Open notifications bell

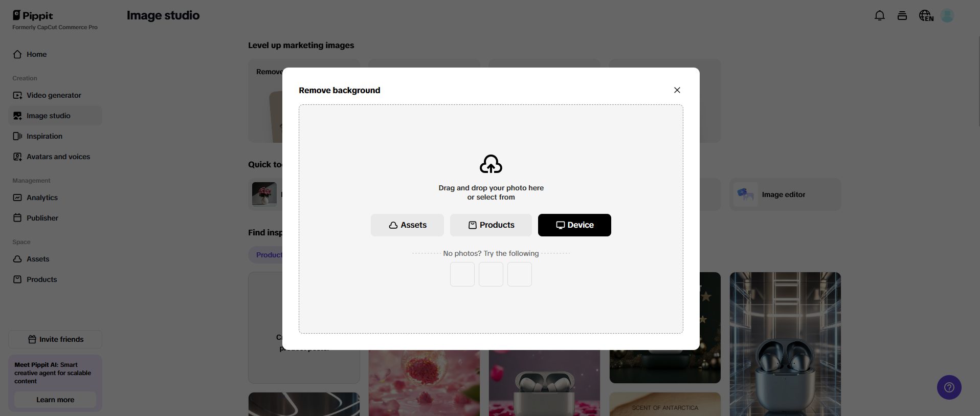880,16
